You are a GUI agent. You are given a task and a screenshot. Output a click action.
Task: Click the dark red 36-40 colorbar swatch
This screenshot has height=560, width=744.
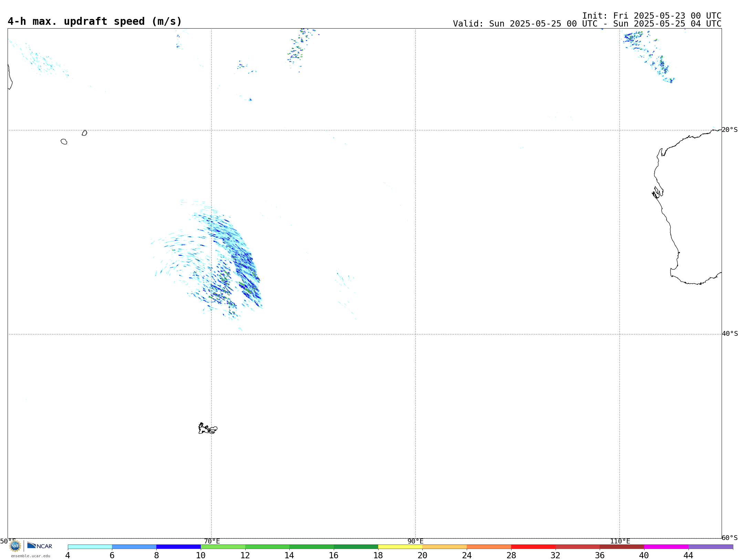pyautogui.click(x=622, y=547)
